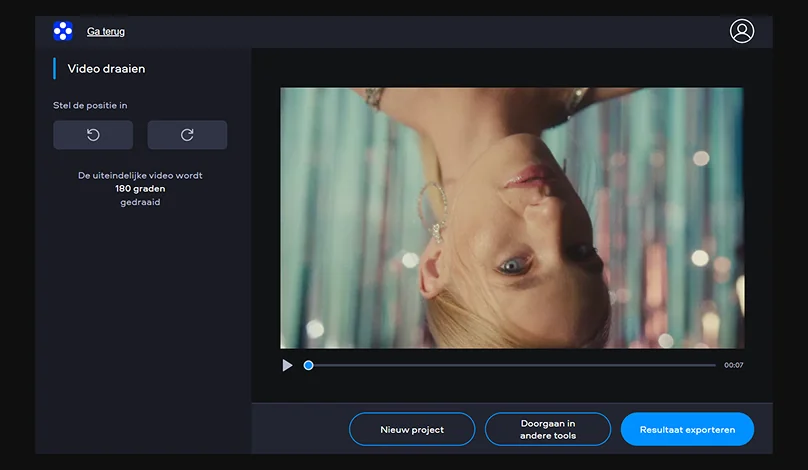Click the middle of the video progress track
The height and width of the screenshot is (470, 808).
(x=512, y=366)
